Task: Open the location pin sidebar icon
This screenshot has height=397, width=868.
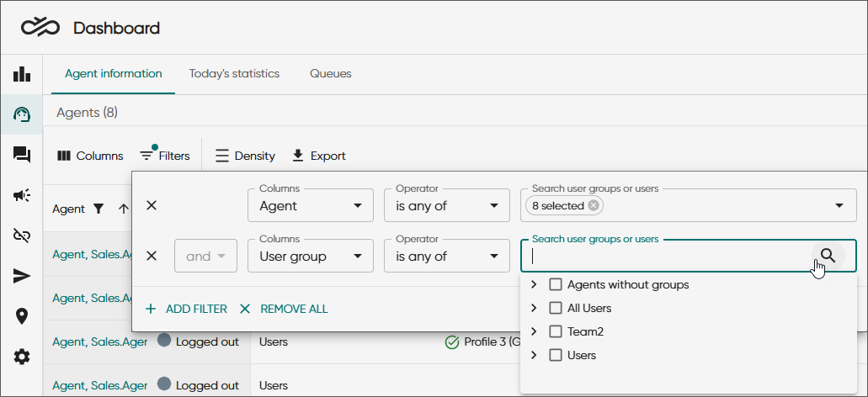Action: [x=22, y=316]
